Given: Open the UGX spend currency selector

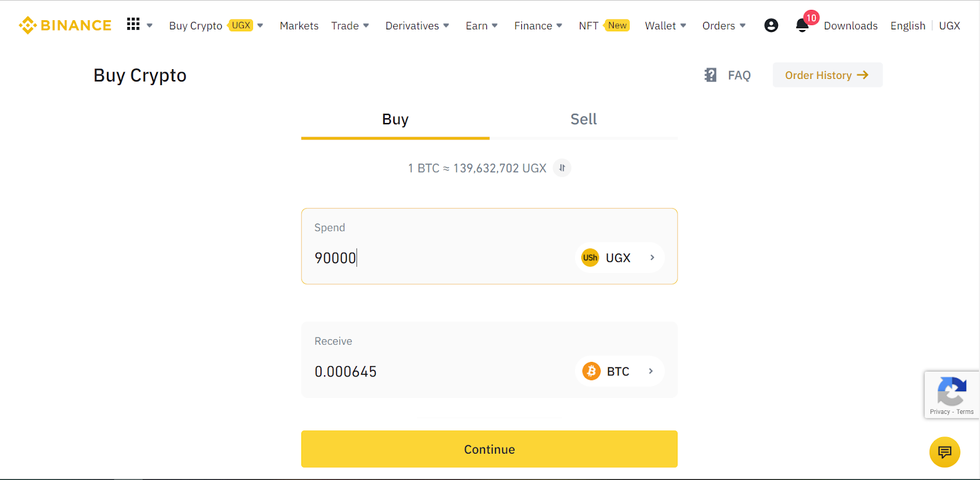Looking at the screenshot, I should point(620,258).
